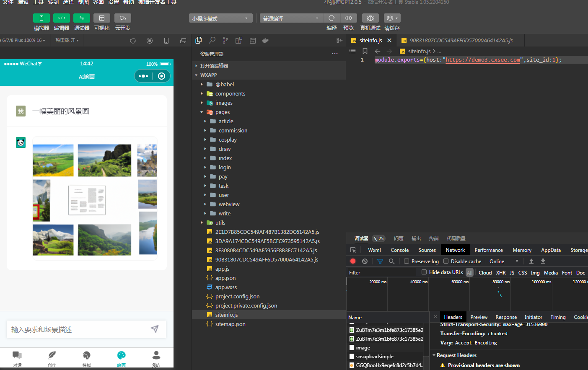The image size is (588, 370).
Task: Navigate back with the editor left arrow
Action: tap(378, 51)
